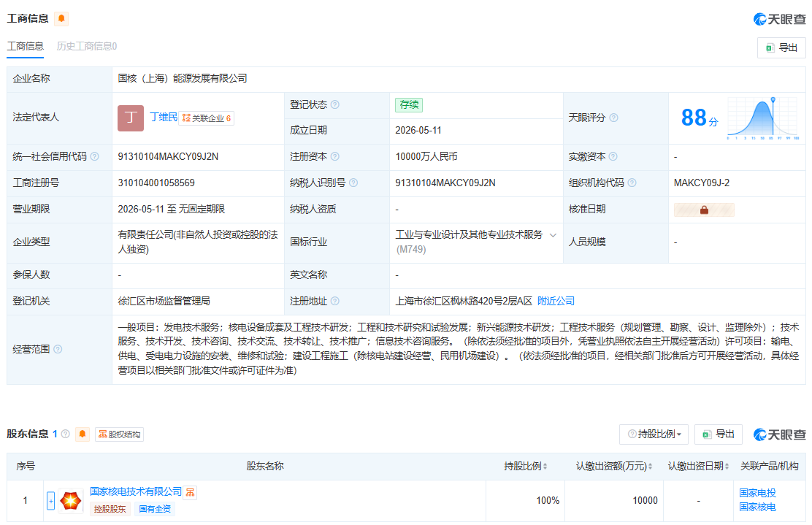Select registration number 310104001058569
The width and height of the screenshot is (812, 525).
(x=156, y=183)
